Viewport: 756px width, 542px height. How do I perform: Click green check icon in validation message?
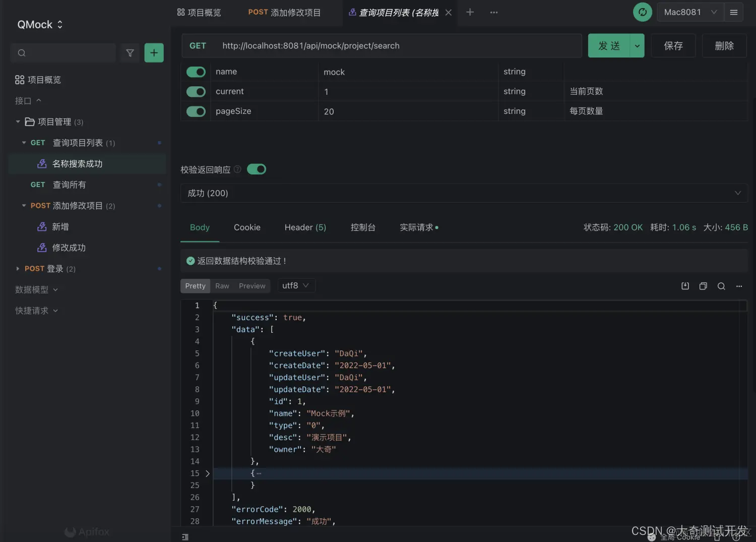pyautogui.click(x=191, y=261)
